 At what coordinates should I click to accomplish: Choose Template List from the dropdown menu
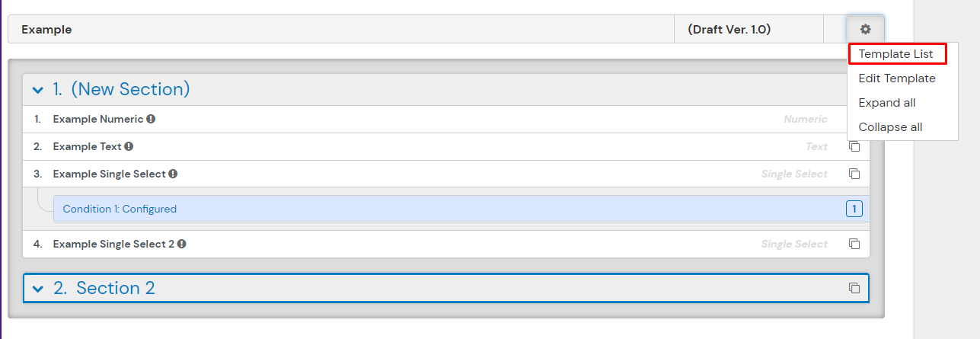[x=895, y=54]
